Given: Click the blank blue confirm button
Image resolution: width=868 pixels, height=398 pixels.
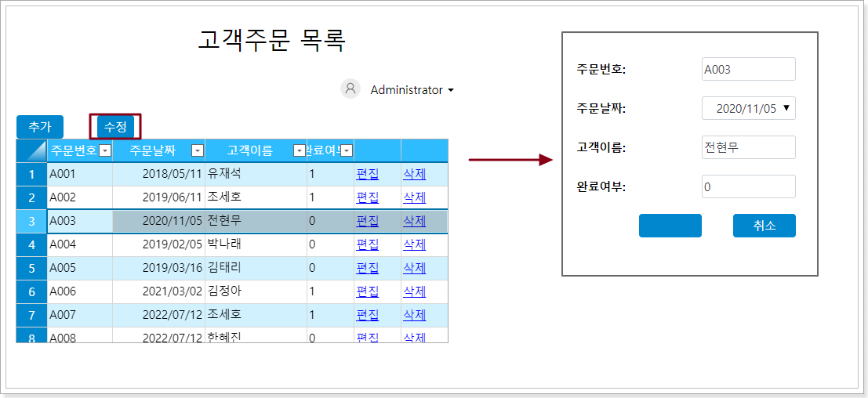Looking at the screenshot, I should pos(670,226).
